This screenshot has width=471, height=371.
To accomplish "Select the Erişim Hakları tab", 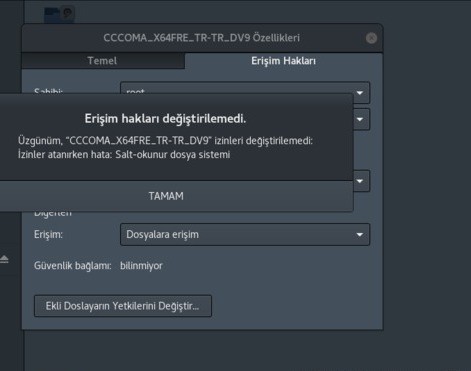I will (283, 61).
